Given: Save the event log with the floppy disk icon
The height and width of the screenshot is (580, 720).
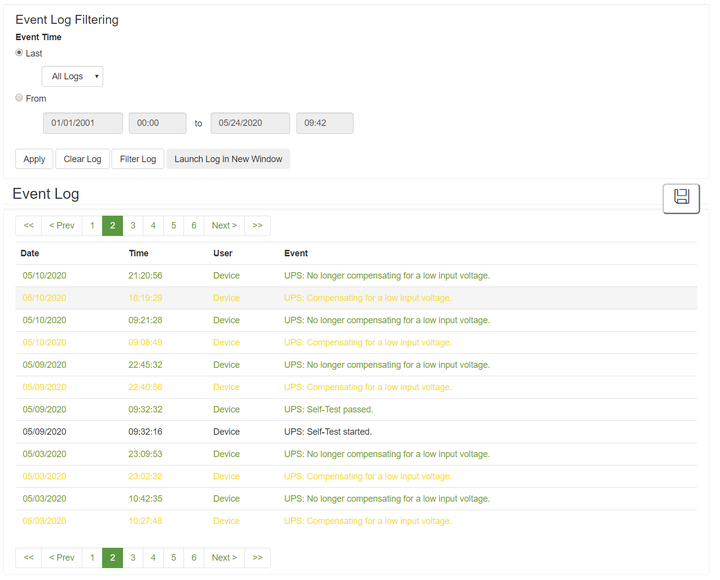Looking at the screenshot, I should [681, 198].
